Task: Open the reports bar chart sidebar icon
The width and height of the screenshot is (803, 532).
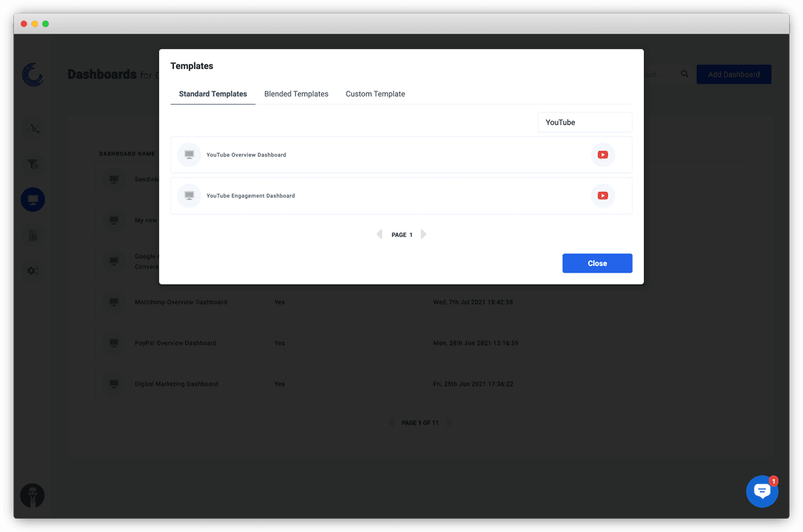Action: click(33, 236)
